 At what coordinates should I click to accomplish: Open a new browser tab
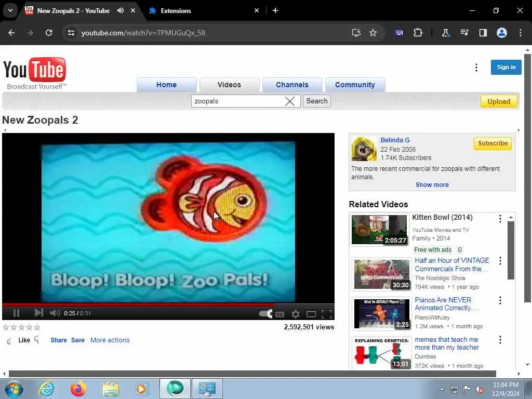(275, 10)
